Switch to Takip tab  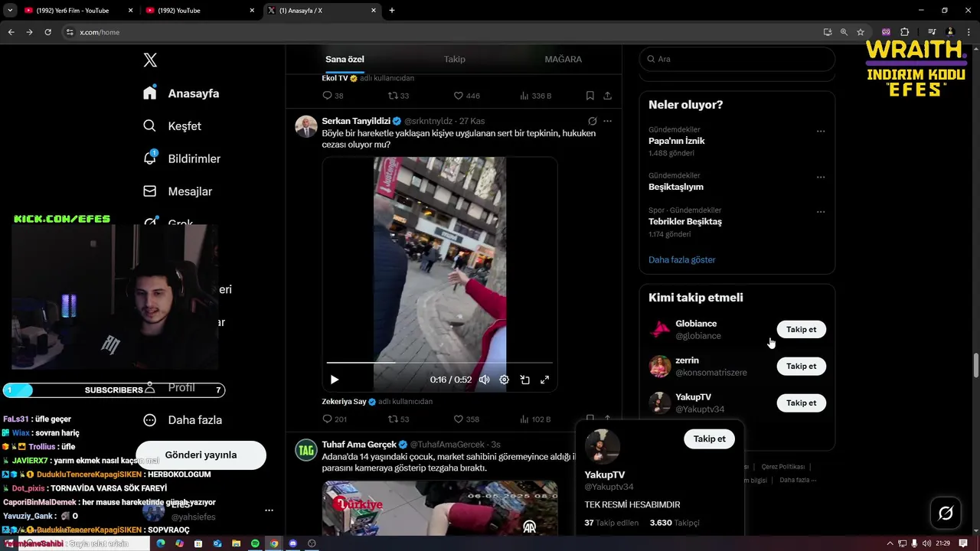coord(455,59)
